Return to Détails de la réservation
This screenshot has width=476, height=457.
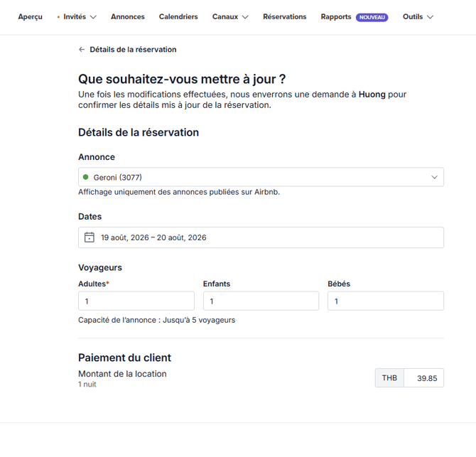click(x=133, y=50)
